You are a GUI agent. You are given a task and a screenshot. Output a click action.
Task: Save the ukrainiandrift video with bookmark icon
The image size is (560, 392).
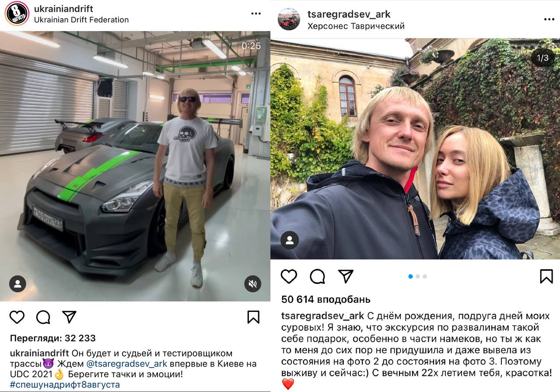253,317
